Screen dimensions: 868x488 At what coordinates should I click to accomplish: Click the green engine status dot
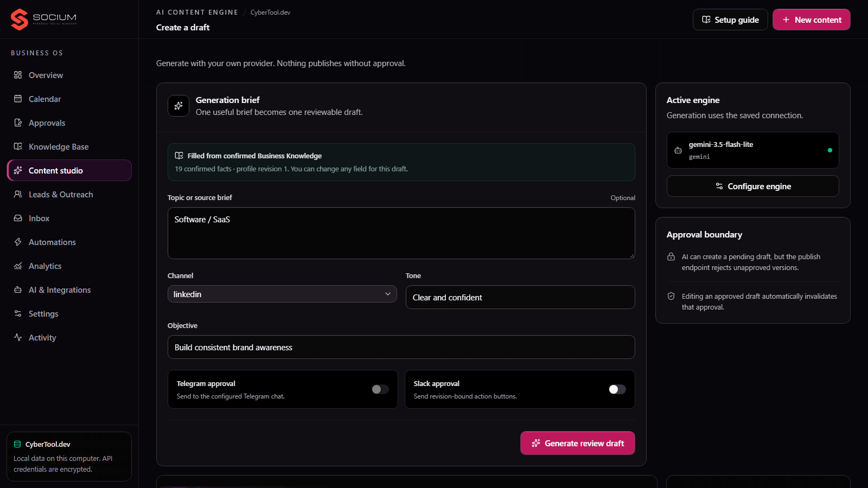click(830, 150)
